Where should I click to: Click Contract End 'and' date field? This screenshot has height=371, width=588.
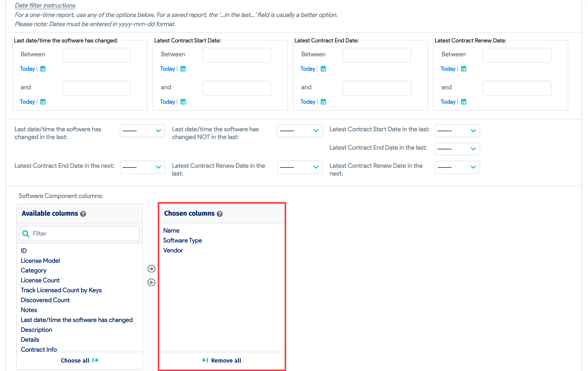[376, 88]
